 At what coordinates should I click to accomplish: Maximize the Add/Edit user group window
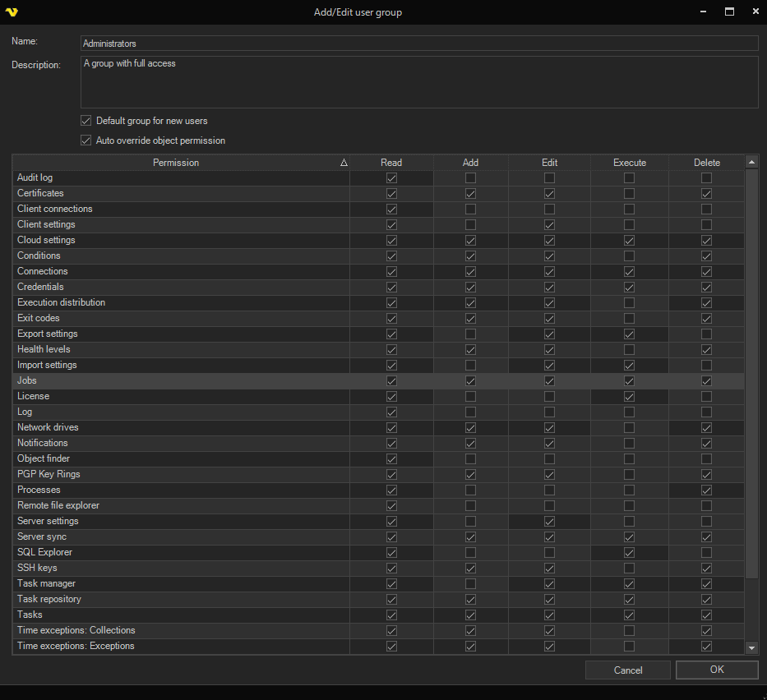pos(728,12)
